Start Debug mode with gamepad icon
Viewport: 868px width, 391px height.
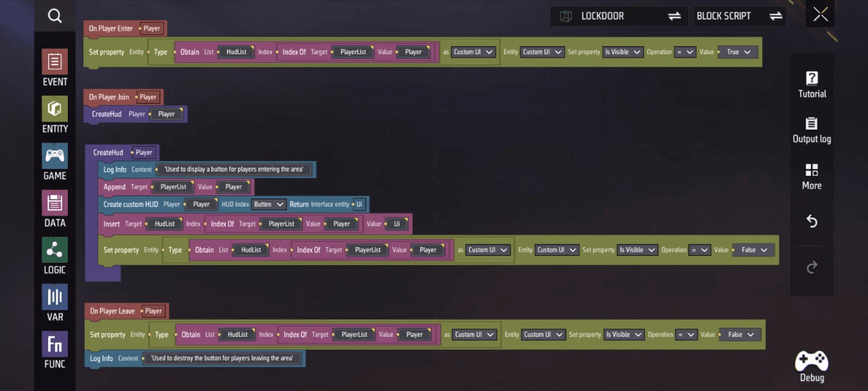pos(812,367)
